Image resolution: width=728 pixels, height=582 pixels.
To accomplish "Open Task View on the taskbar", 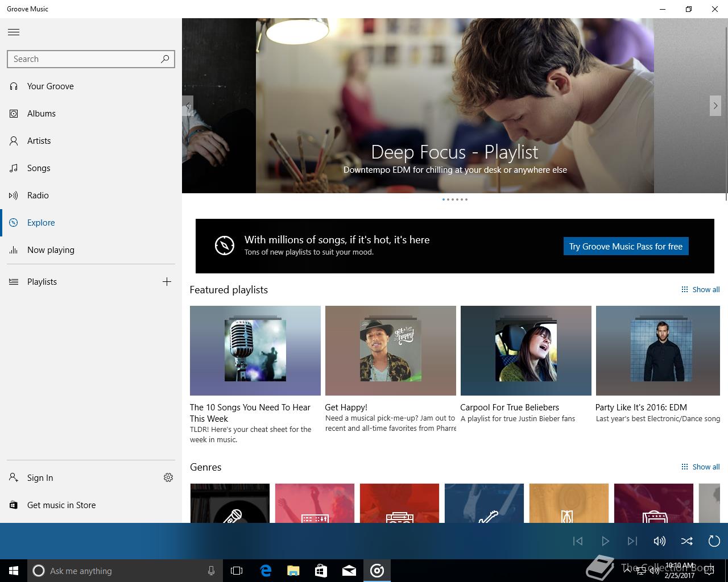I will tap(237, 571).
